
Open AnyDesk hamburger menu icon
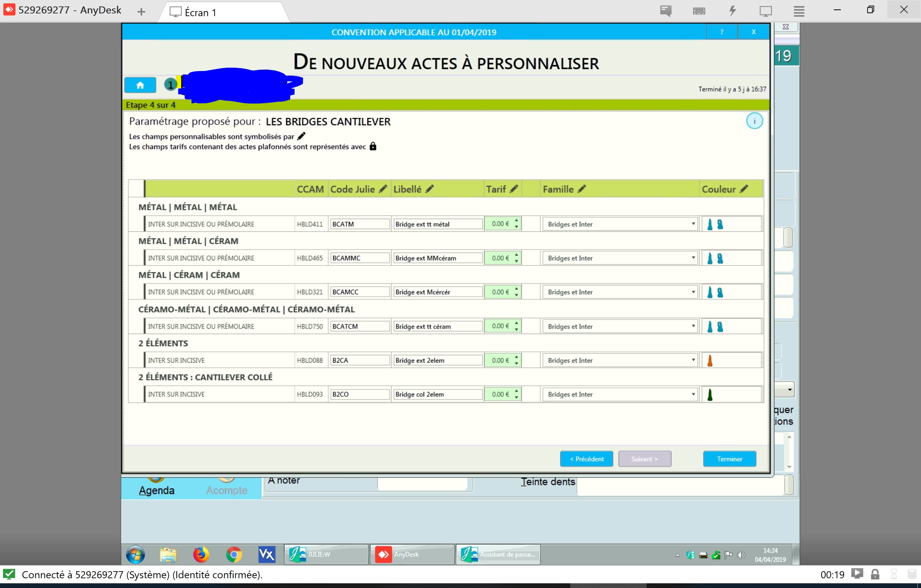click(x=798, y=11)
